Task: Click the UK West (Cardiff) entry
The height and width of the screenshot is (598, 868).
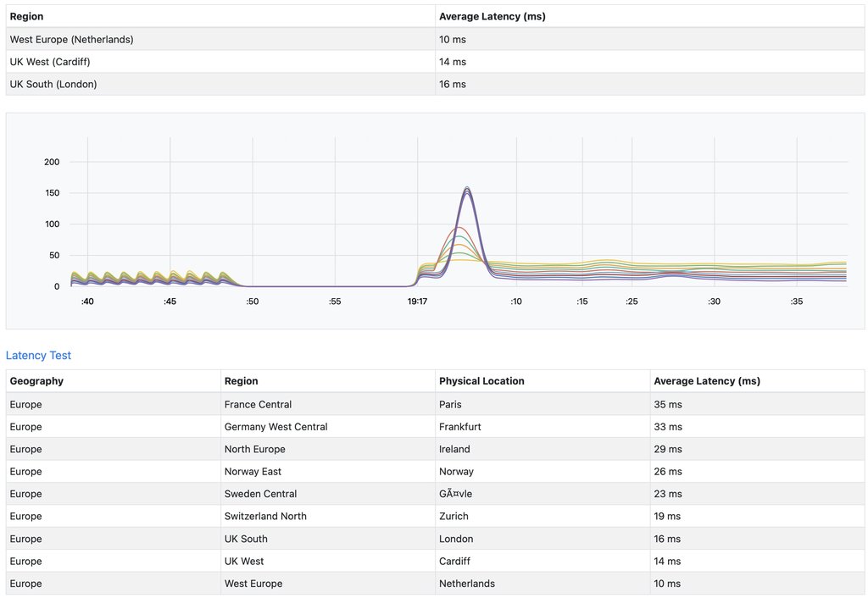Action: pyautogui.click(x=50, y=62)
